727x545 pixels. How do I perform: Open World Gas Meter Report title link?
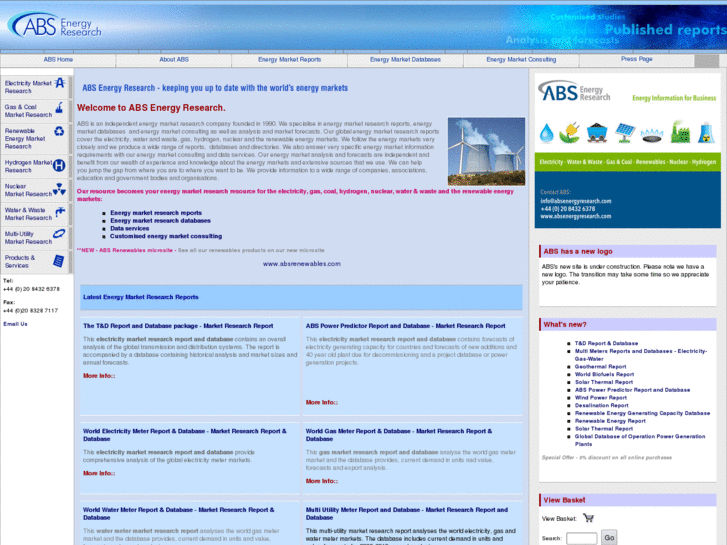[399, 435]
